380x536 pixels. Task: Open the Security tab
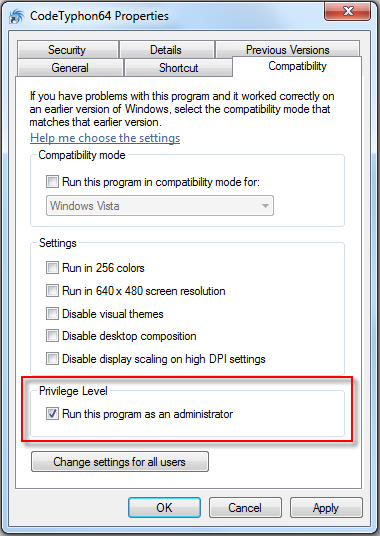pos(67,50)
